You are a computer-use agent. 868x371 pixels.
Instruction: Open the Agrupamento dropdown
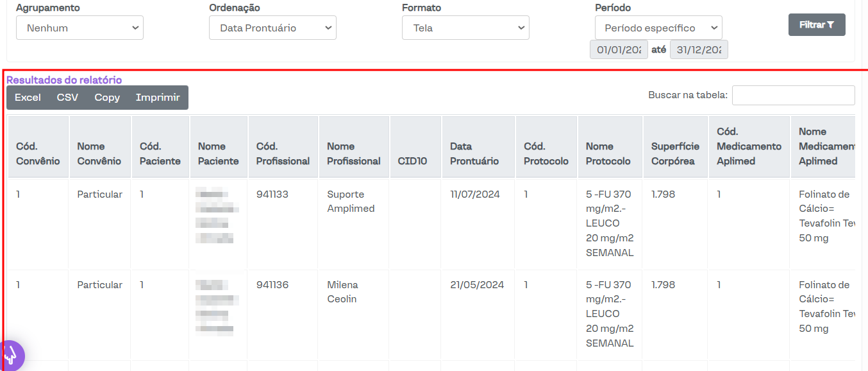pyautogui.click(x=79, y=28)
